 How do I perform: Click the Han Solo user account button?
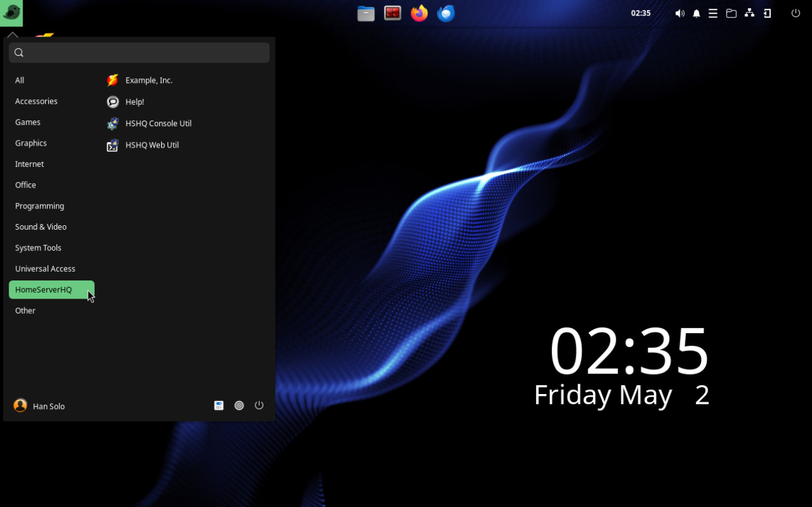pyautogui.click(x=40, y=406)
